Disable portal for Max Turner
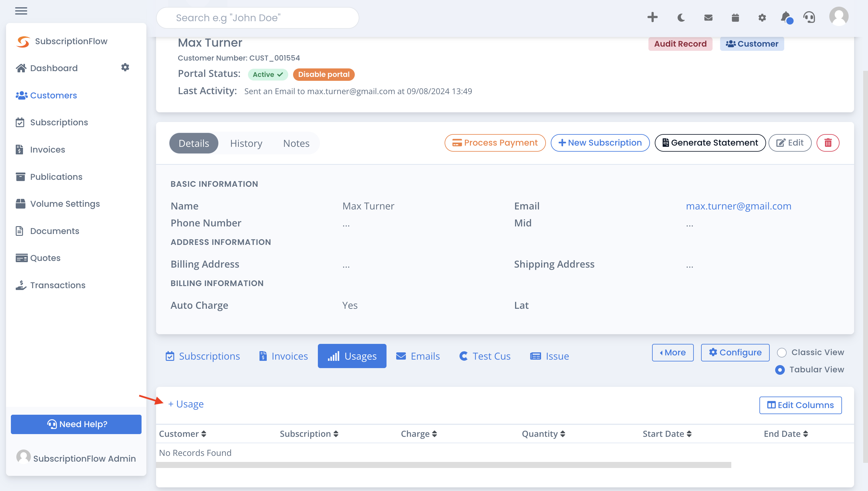The width and height of the screenshot is (868, 491). [324, 74]
